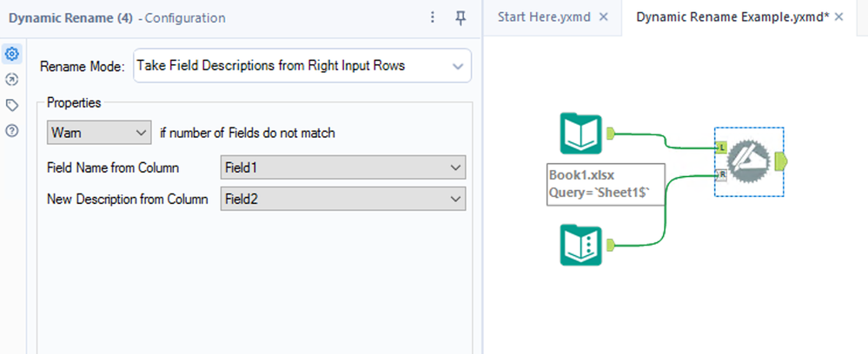Click the Dynamic Rename output anchor
This screenshot has width=868, height=354.
pyautogui.click(x=779, y=161)
